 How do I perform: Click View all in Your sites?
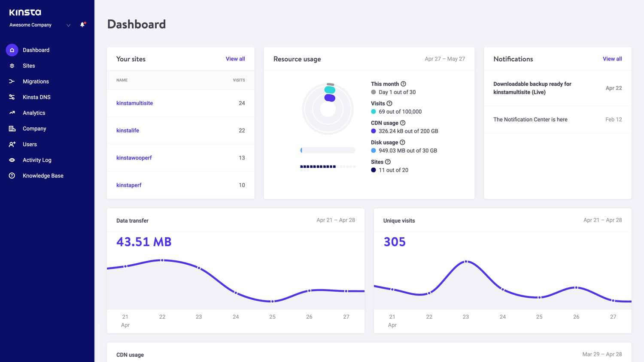[235, 59]
